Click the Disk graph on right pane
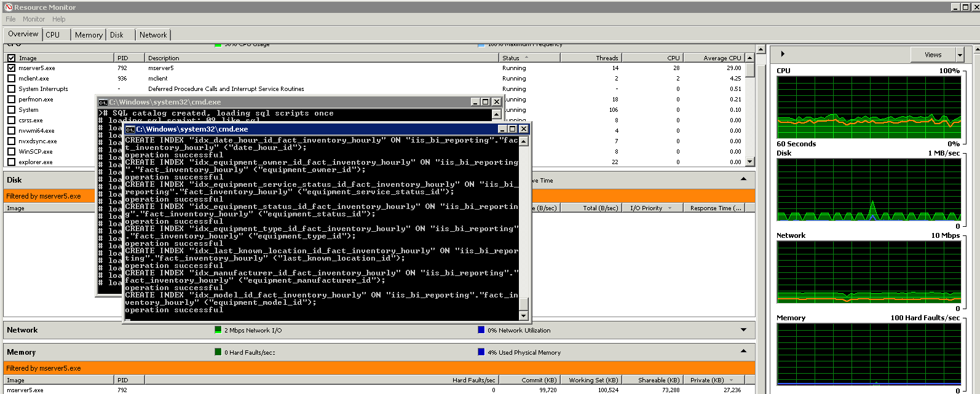This screenshot has width=980, height=394. 869,189
